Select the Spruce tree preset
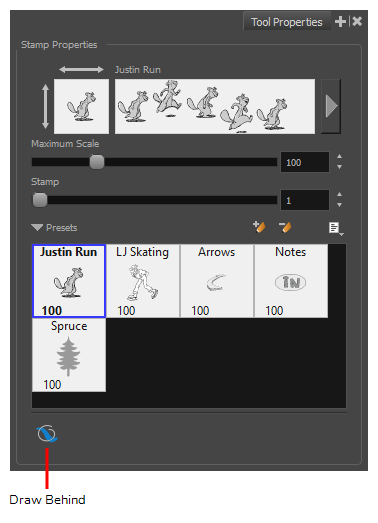378x523 pixels. click(69, 355)
